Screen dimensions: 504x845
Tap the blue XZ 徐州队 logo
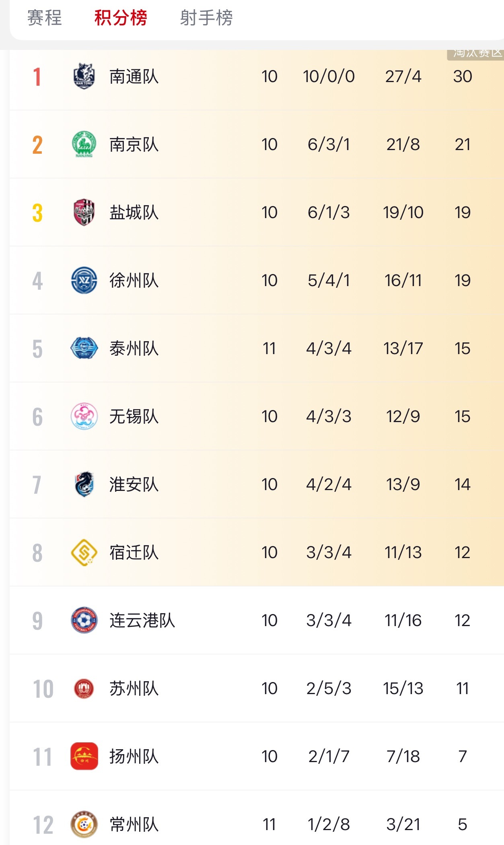84,280
